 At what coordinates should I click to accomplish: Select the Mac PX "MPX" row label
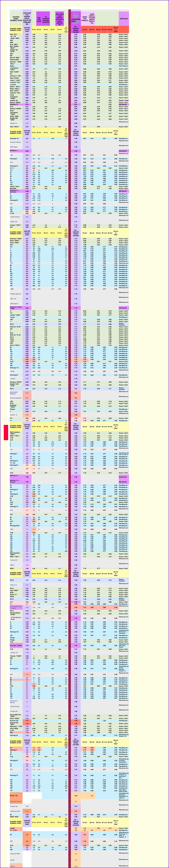[15, 58]
